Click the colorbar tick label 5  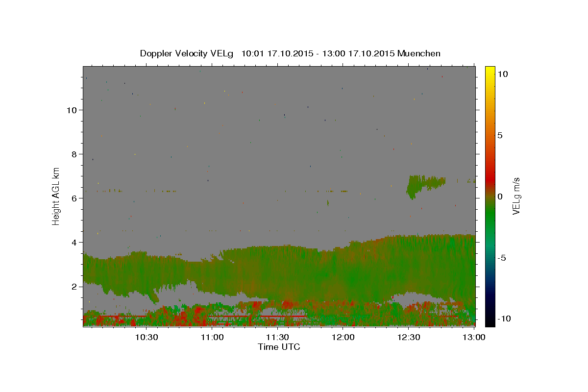[500, 135]
